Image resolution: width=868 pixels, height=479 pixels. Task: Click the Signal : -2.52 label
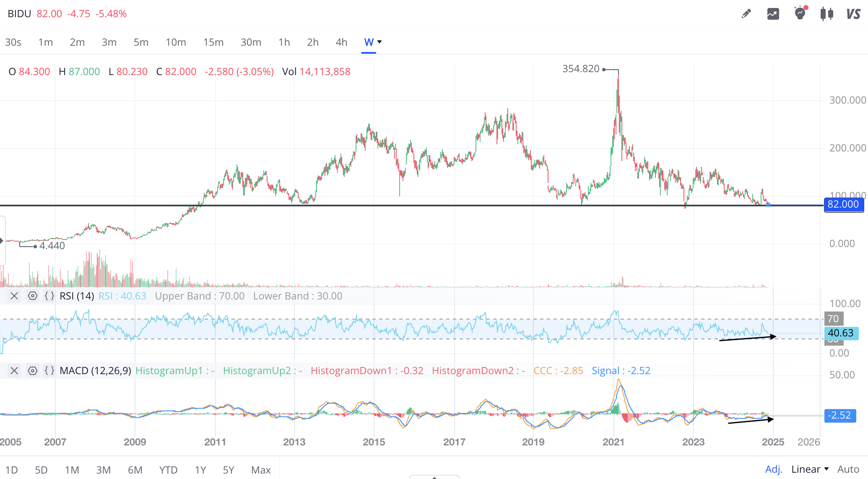[621, 370]
